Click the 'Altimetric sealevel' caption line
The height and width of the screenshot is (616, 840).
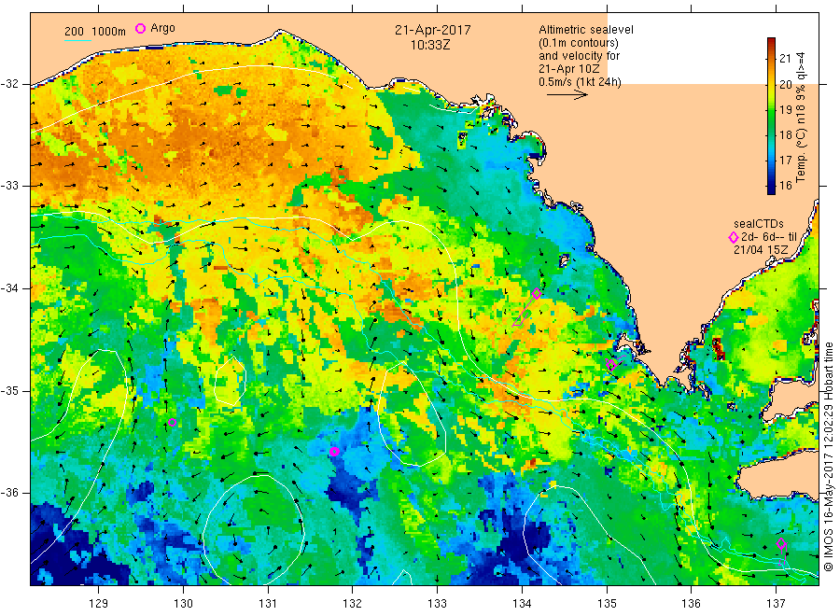click(586, 30)
